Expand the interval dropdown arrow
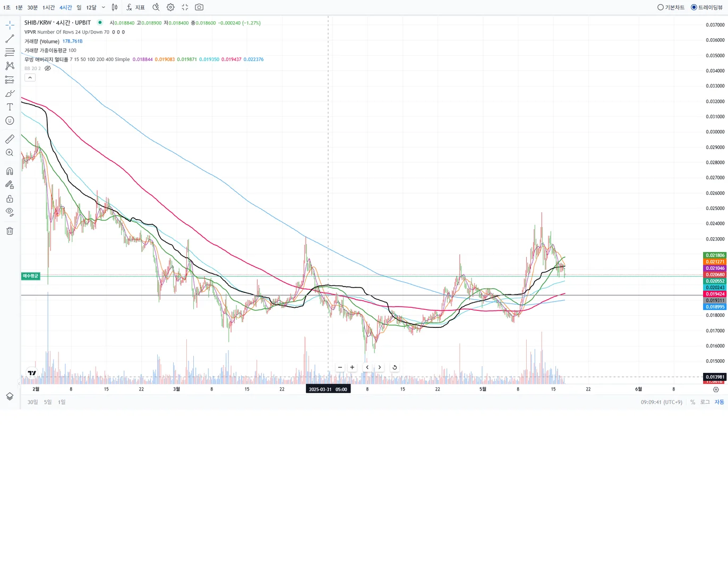The height and width of the screenshot is (573, 728). [x=104, y=7]
